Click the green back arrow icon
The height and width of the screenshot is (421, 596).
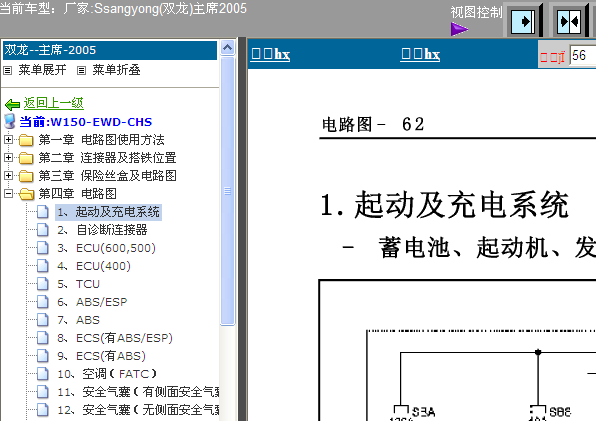click(13, 104)
